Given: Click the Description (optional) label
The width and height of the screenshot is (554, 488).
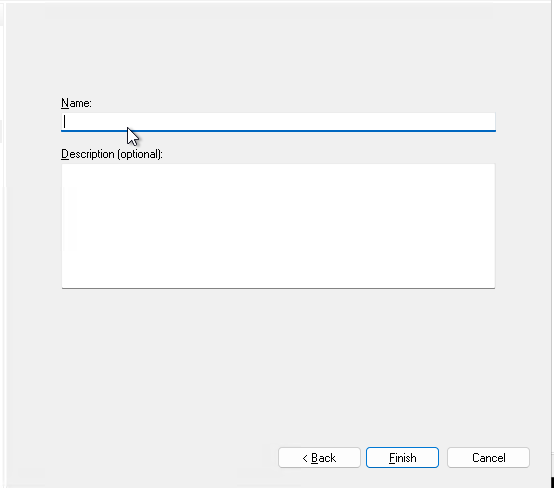Looking at the screenshot, I should 112,154.
